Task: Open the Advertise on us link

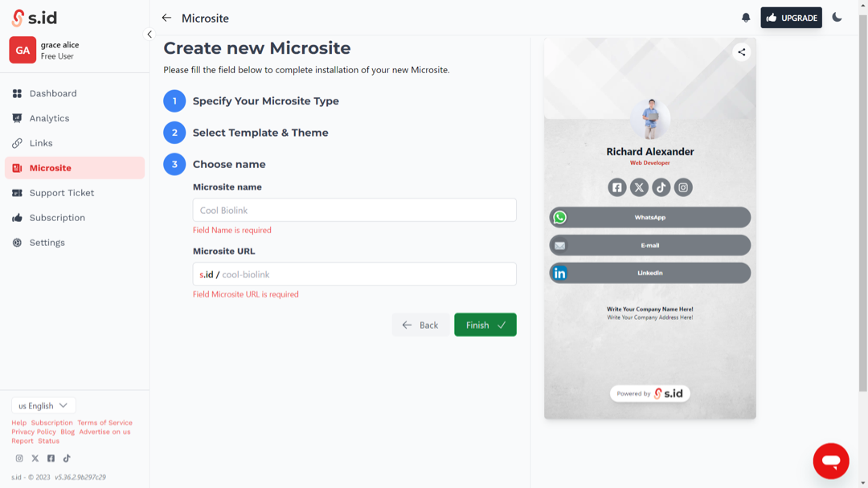Action: point(104,432)
